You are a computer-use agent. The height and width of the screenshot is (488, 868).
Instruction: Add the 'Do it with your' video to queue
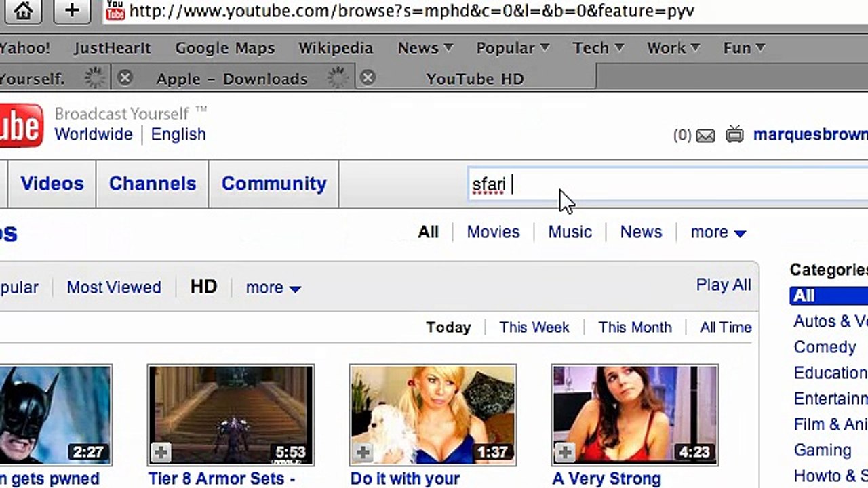pos(363,452)
